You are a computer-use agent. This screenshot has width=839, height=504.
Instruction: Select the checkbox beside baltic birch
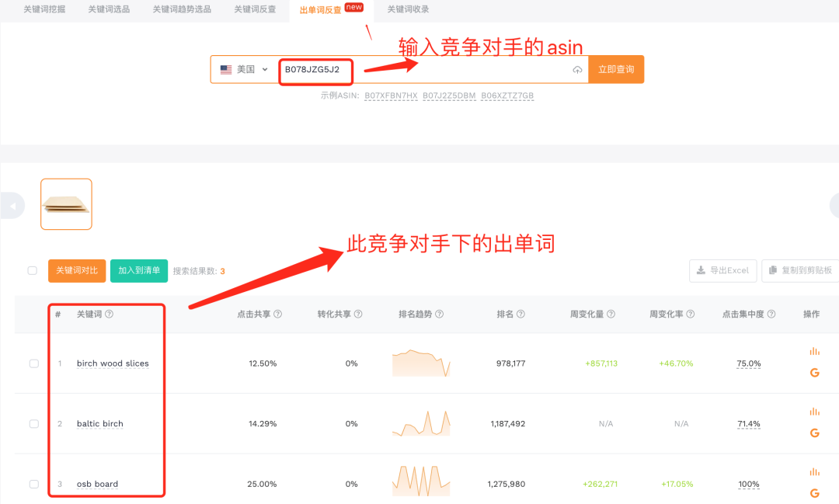pyautogui.click(x=33, y=423)
